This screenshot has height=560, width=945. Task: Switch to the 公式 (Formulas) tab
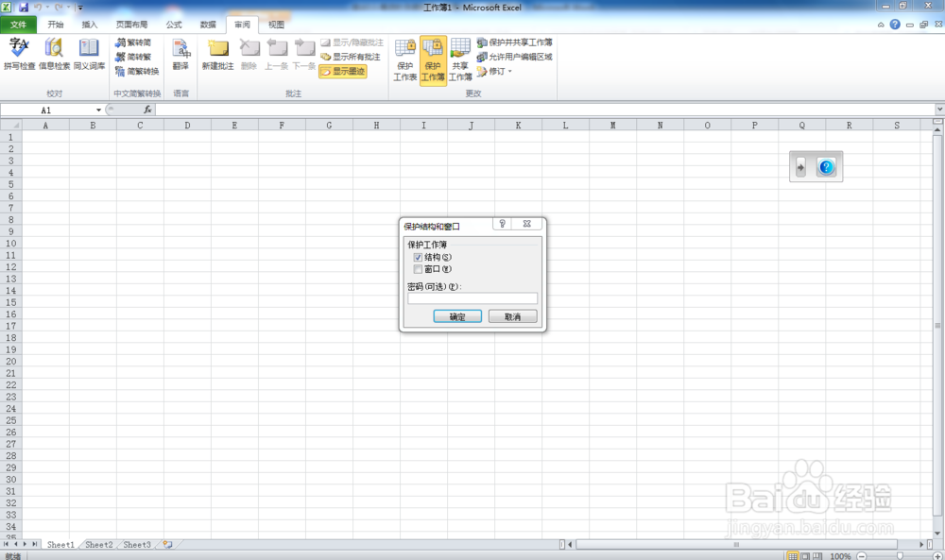point(174,25)
